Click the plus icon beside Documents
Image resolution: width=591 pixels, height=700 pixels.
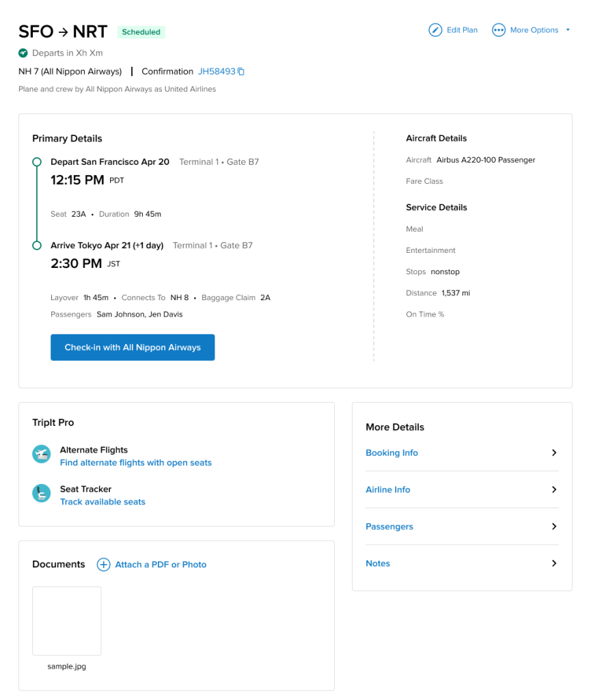[103, 565]
